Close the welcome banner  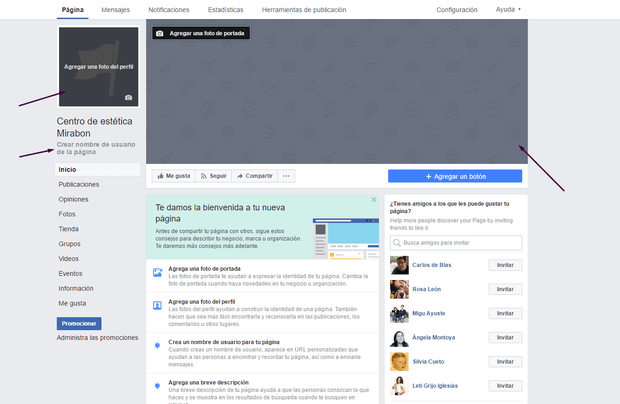374,200
